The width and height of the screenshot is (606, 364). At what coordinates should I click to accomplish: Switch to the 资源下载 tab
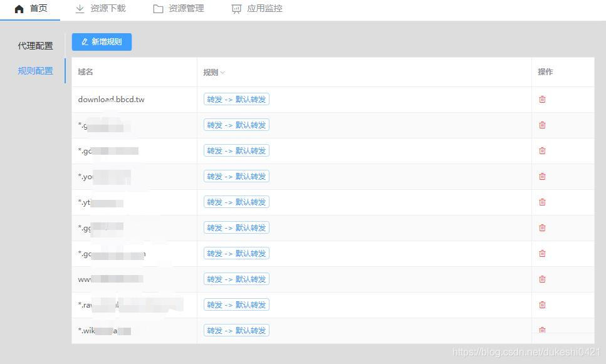click(100, 9)
